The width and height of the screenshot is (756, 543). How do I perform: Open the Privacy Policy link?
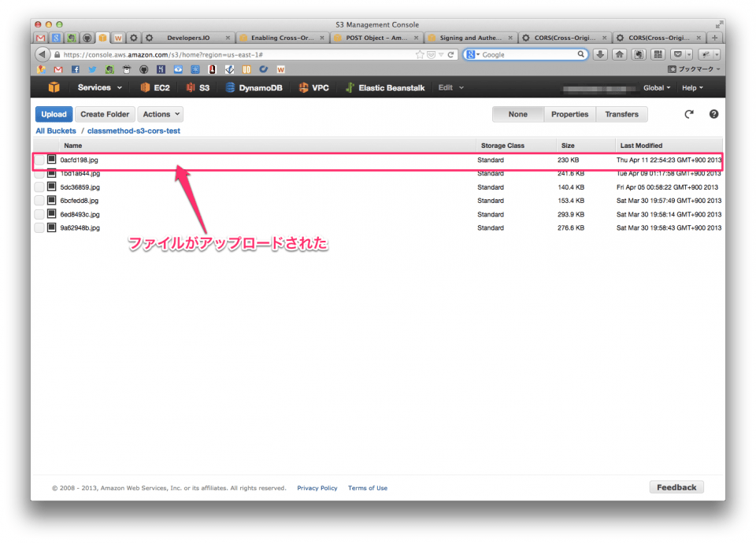pos(317,488)
